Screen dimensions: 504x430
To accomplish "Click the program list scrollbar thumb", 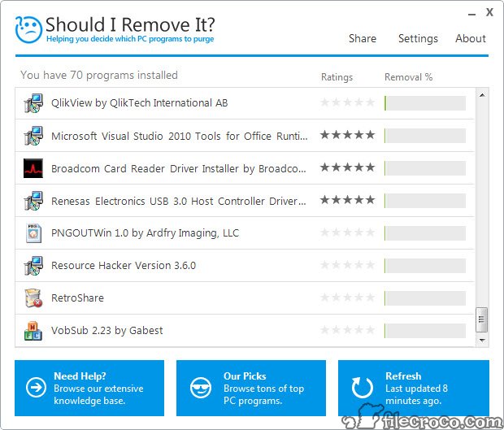I will pyautogui.click(x=482, y=319).
